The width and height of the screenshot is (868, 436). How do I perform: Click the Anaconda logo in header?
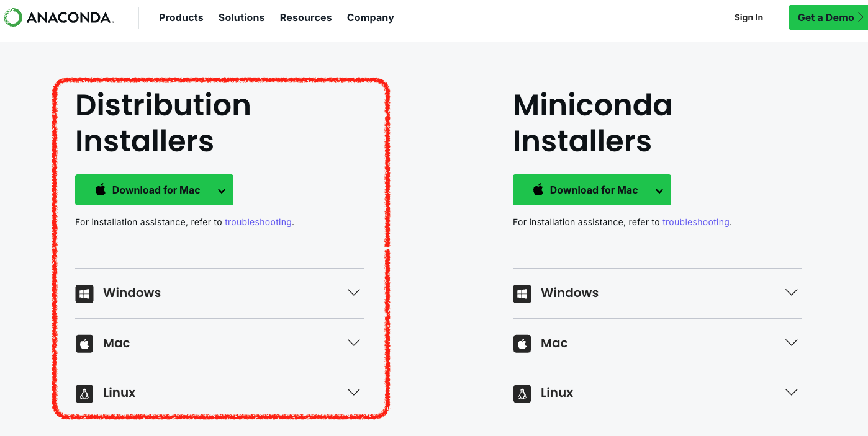pyautogui.click(x=58, y=17)
